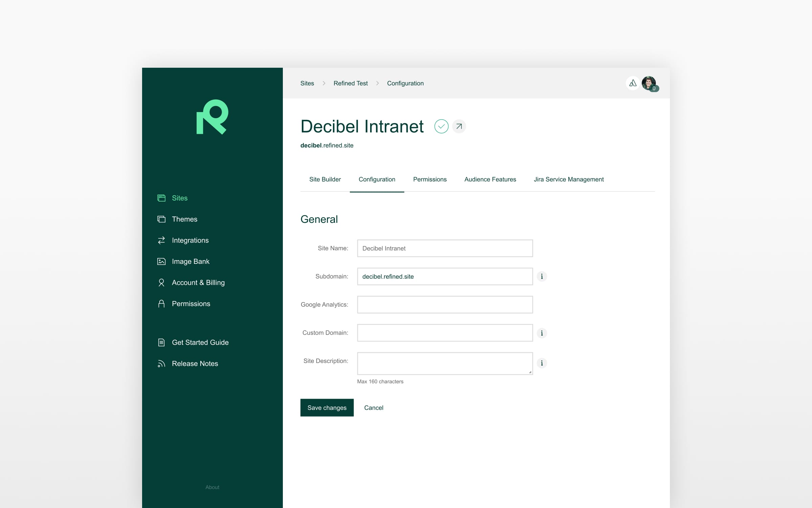Image resolution: width=812 pixels, height=508 pixels.
Task: Open the Atlassian icon in the header
Action: click(x=632, y=83)
